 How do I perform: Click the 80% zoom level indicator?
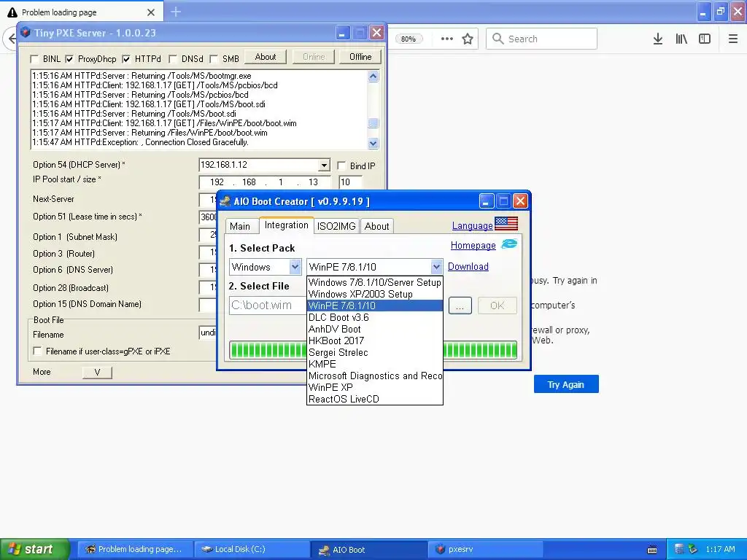pos(409,39)
